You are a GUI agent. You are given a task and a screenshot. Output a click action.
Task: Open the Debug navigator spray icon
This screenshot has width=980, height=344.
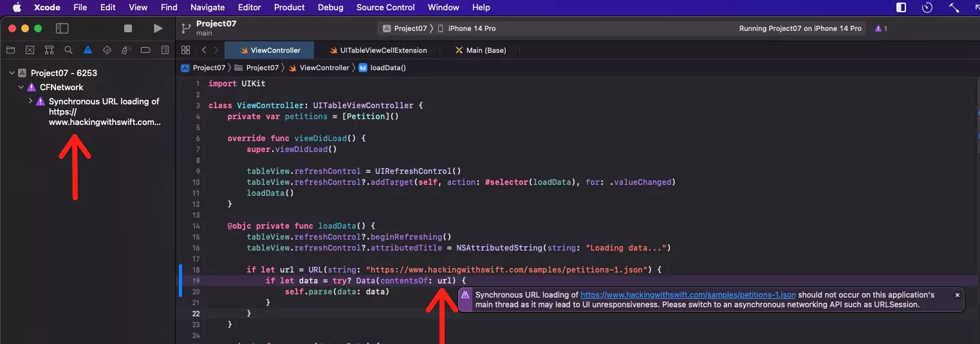coord(127,50)
